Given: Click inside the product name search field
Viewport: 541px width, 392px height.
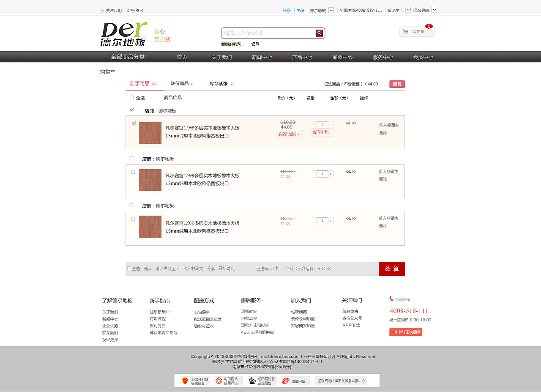Looking at the screenshot, I should (269, 33).
